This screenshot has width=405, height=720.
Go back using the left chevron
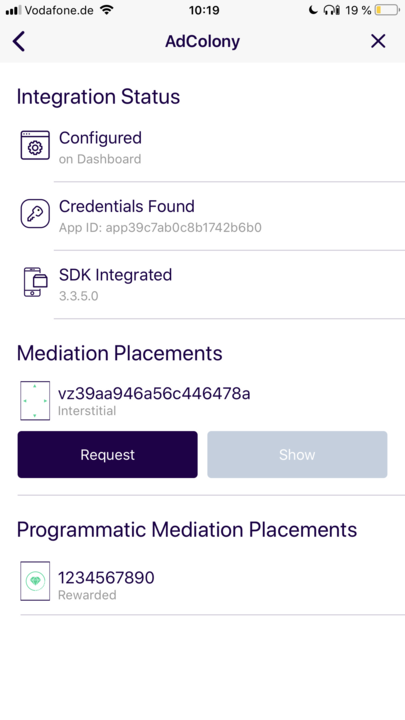click(x=19, y=41)
